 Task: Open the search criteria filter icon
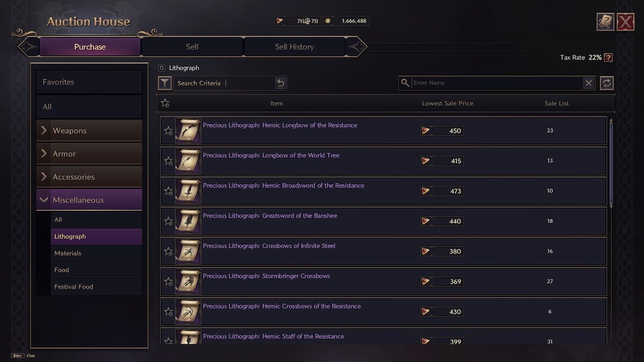pos(165,83)
